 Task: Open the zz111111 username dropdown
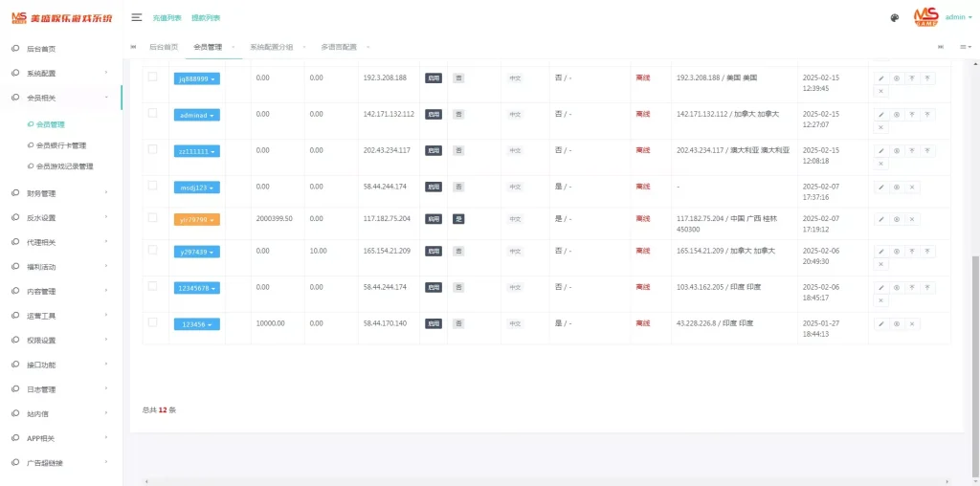[x=196, y=151]
